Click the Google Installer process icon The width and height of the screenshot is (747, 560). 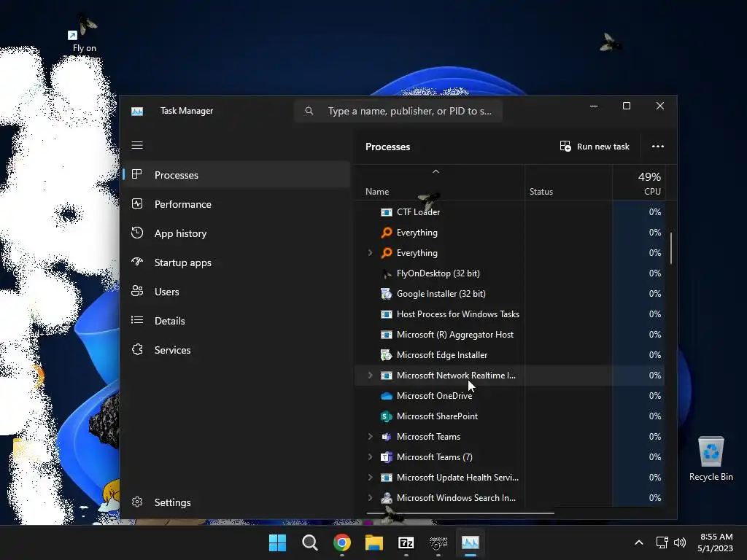(387, 294)
